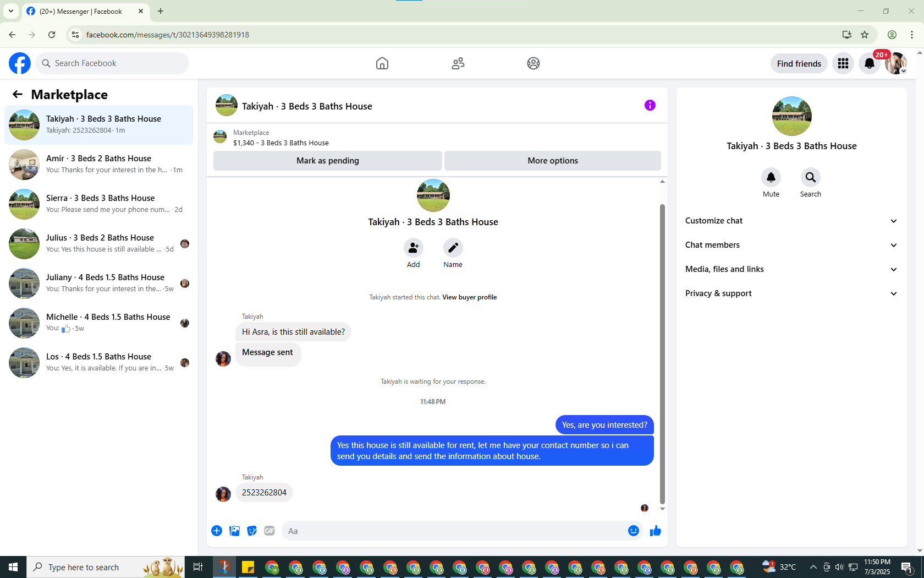Screen dimensions: 924x578
Task: Expand Media, files and links section
Action: 791,269
